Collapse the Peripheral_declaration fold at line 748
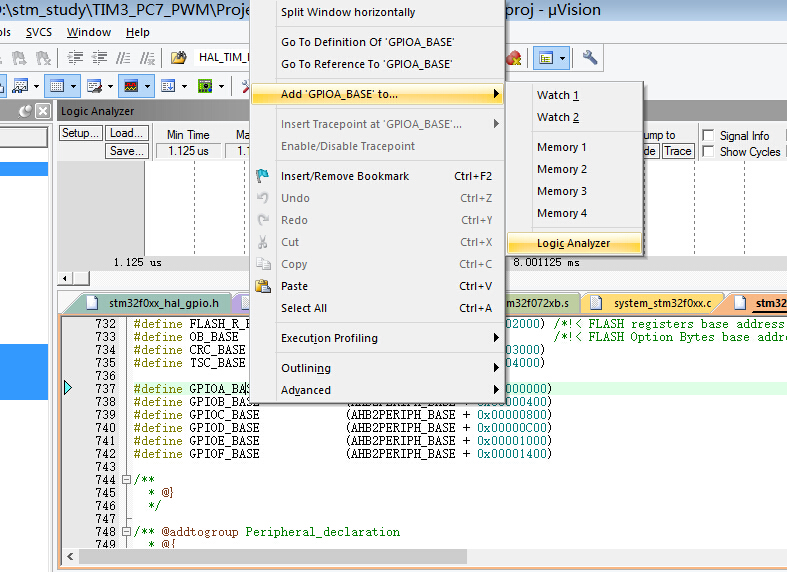 pyautogui.click(x=126, y=531)
